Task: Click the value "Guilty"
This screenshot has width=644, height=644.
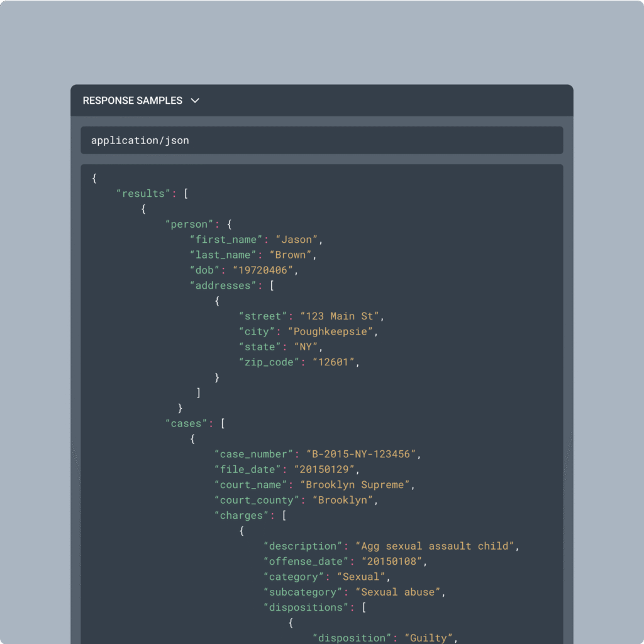Action: point(428,638)
